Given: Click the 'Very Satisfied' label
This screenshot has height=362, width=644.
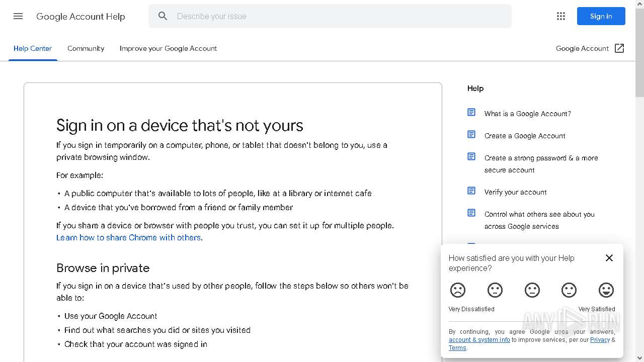Looking at the screenshot, I should click(x=597, y=309).
